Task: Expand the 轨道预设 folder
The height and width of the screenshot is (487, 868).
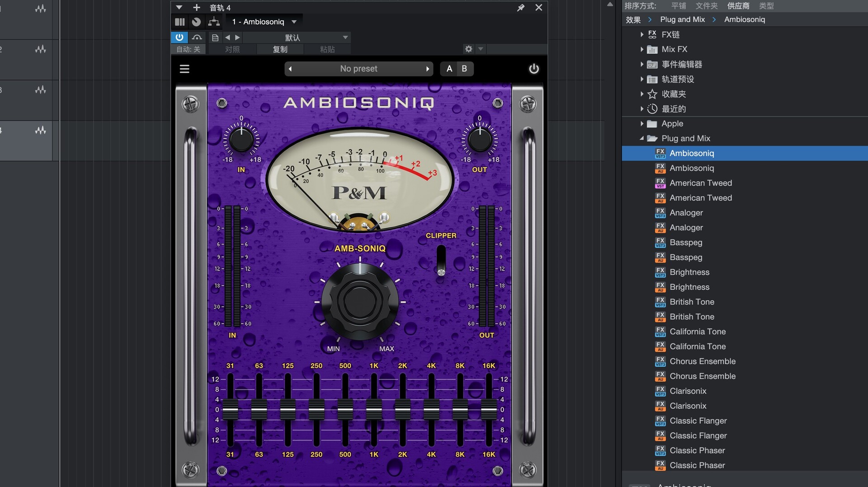Action: point(642,79)
